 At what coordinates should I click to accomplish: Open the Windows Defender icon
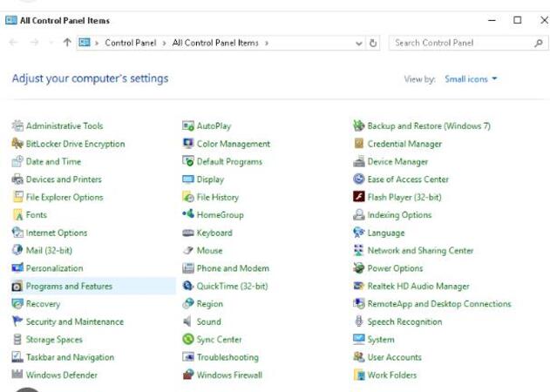pyautogui.click(x=17, y=375)
